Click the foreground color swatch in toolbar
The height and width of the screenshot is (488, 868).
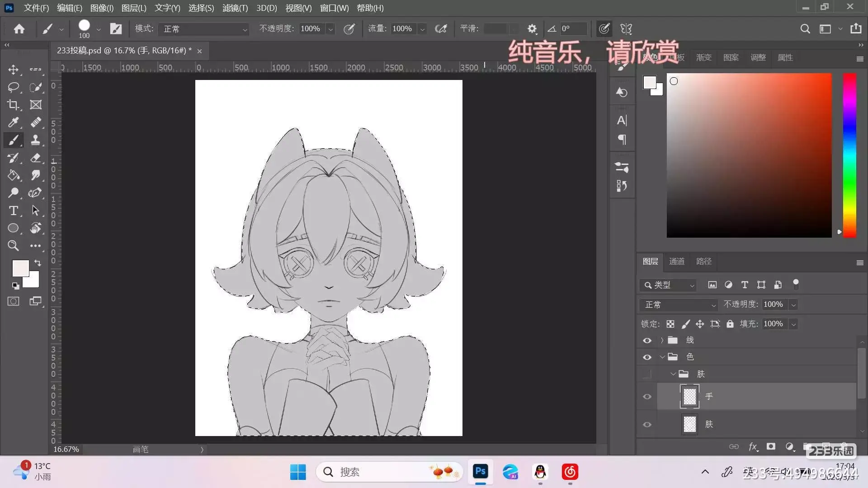click(x=19, y=267)
